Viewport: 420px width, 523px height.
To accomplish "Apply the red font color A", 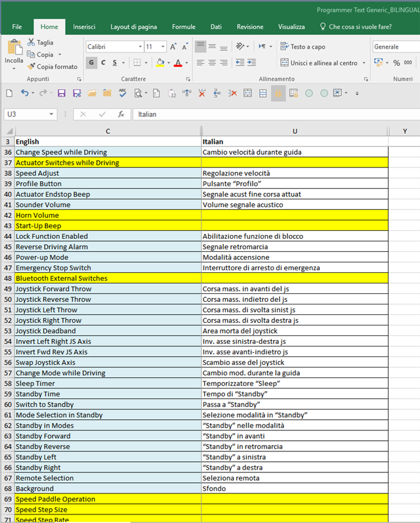I will pos(178,63).
